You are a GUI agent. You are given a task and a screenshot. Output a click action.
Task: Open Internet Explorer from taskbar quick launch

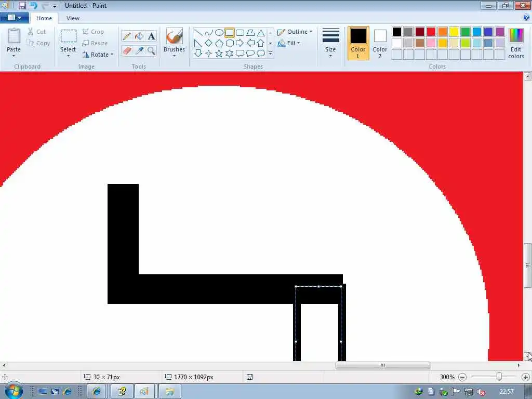point(67,392)
